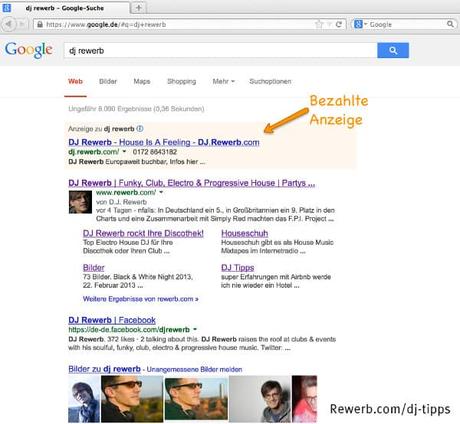Expand arrow next to dj.rewerb.com ad URL
The width and height of the screenshot is (460, 424).
[x=124, y=152]
